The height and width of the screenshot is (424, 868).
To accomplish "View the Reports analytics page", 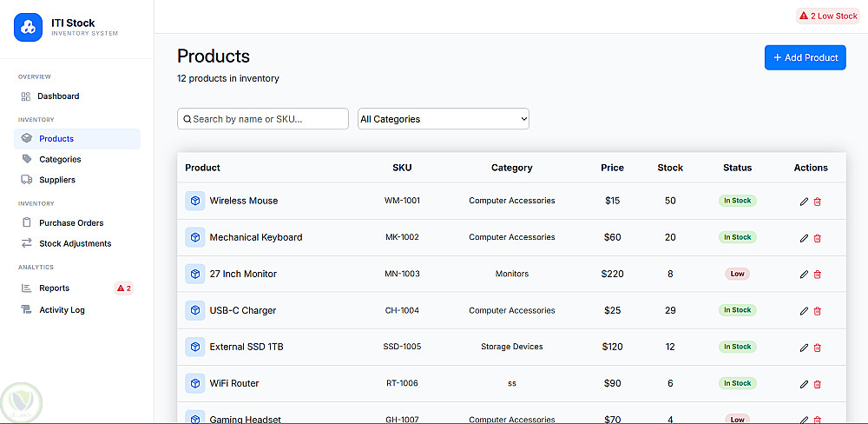I will click(x=54, y=288).
